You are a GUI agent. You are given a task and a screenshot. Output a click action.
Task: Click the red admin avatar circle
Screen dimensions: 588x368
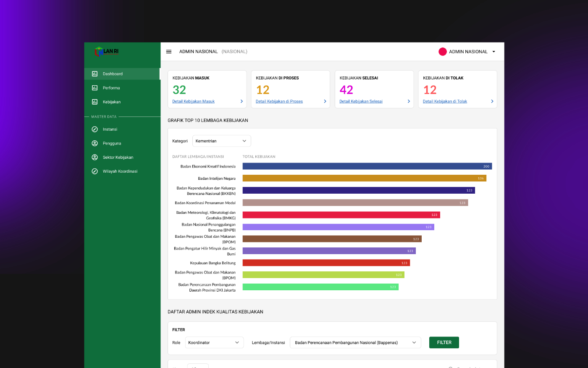[442, 52]
